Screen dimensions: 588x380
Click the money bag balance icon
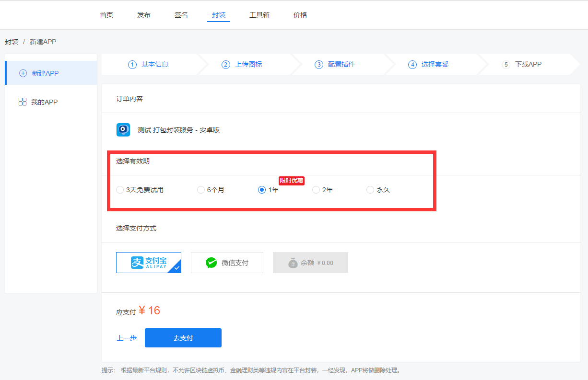[x=293, y=263]
